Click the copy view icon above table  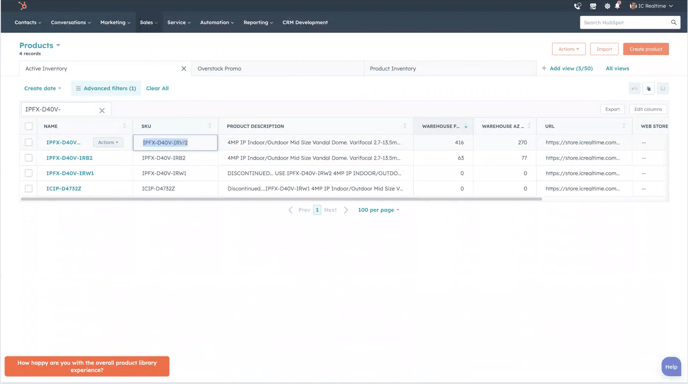tap(649, 89)
